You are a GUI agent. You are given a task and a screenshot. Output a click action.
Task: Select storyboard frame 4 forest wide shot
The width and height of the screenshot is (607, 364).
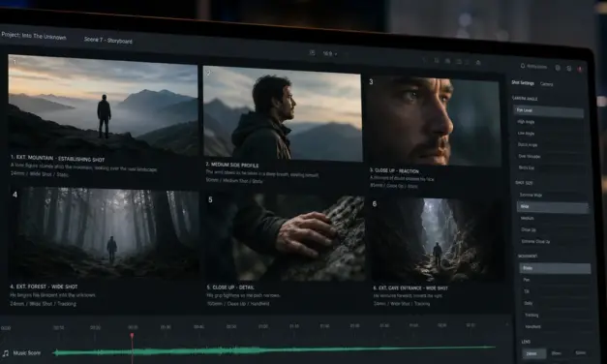click(104, 233)
